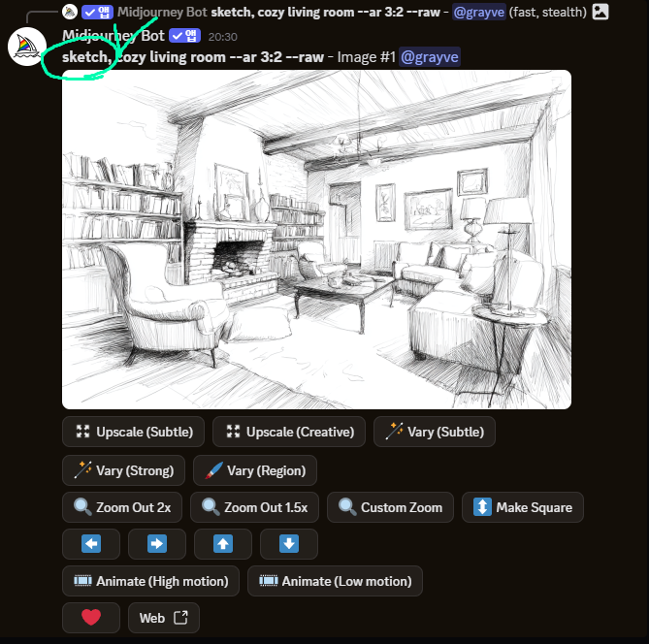Select Zoom Out 2x

(x=122, y=507)
